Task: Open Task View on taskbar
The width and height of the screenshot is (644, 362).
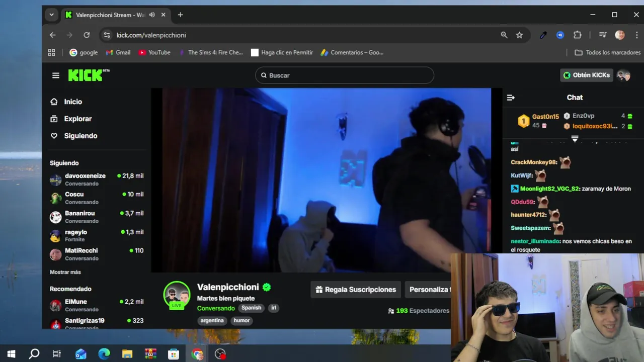Action: click(57, 354)
